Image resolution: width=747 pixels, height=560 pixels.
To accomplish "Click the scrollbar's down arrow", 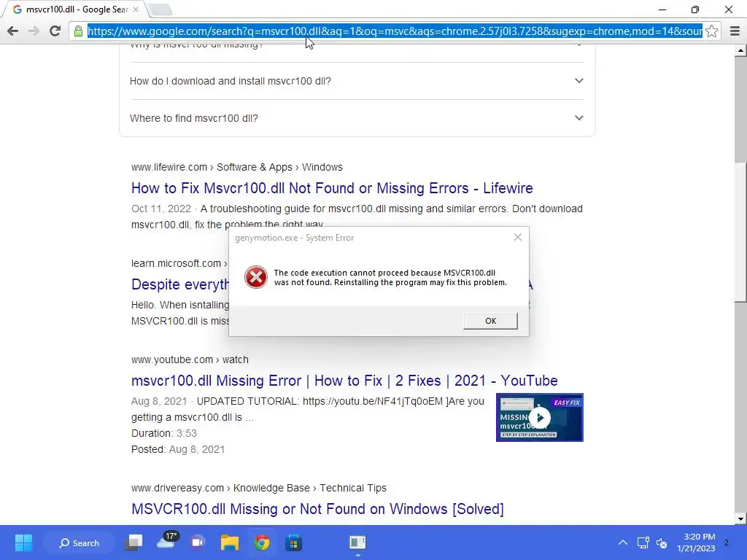I will [x=740, y=519].
